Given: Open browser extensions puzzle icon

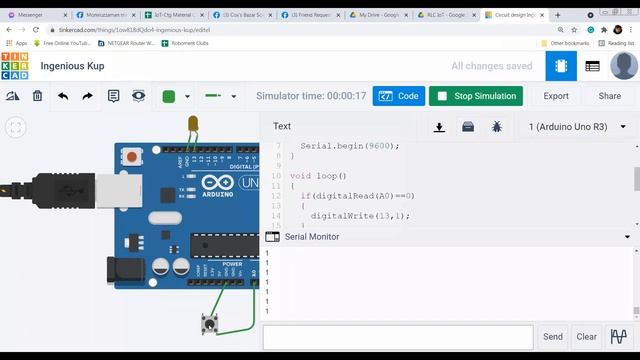Looking at the screenshot, I should (x=604, y=30).
